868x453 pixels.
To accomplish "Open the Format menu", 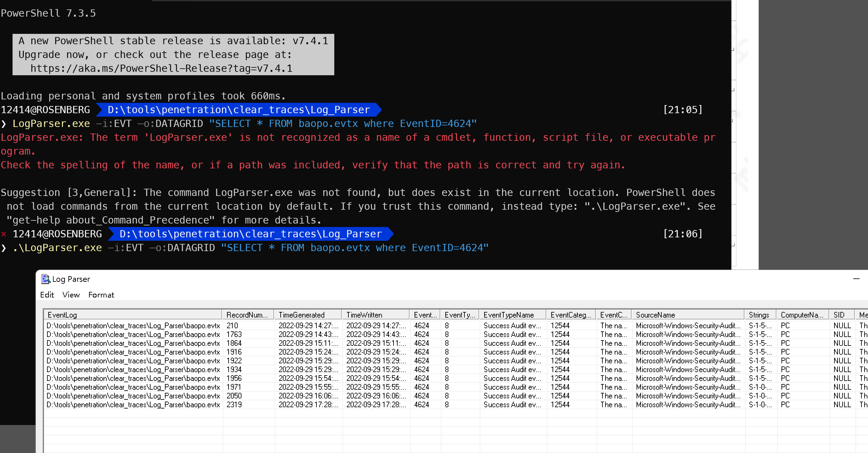I will 101,295.
